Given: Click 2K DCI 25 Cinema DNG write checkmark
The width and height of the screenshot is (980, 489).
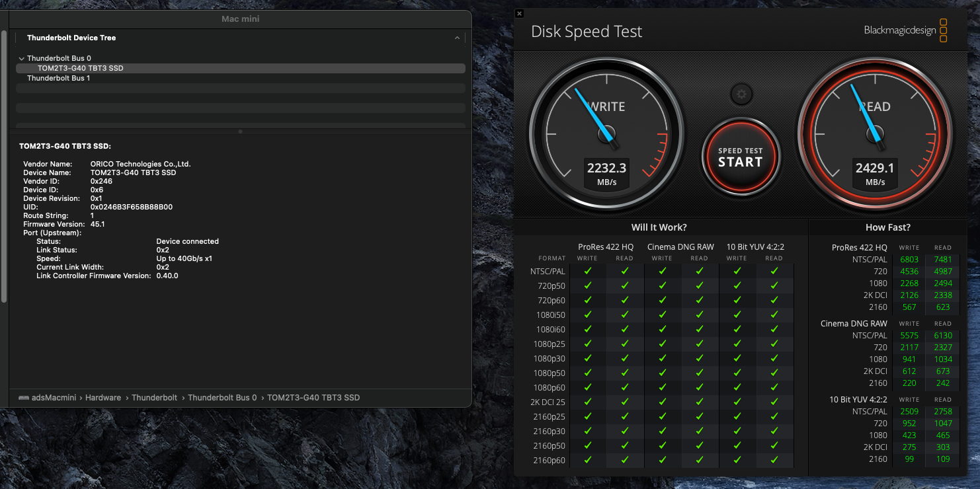Looking at the screenshot, I should click(662, 402).
